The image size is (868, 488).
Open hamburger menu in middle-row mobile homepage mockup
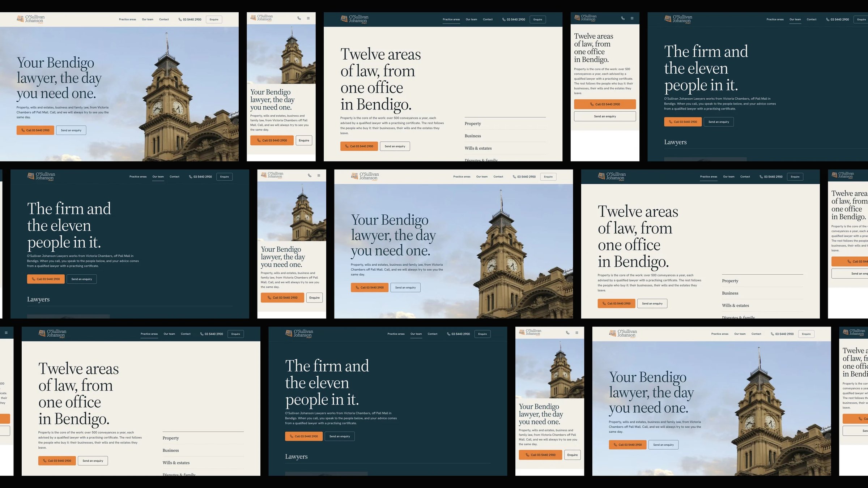click(x=319, y=175)
